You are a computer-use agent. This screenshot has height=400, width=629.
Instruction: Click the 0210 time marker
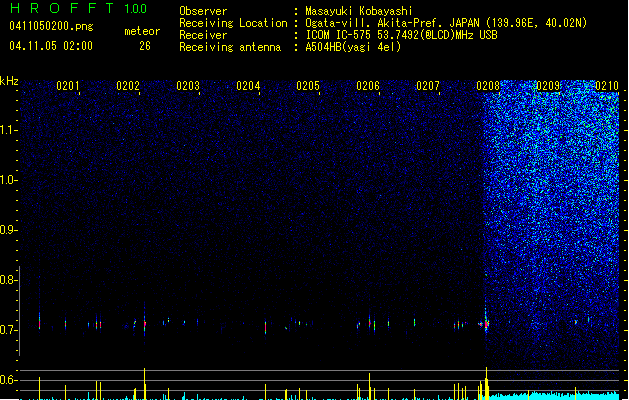607,85
